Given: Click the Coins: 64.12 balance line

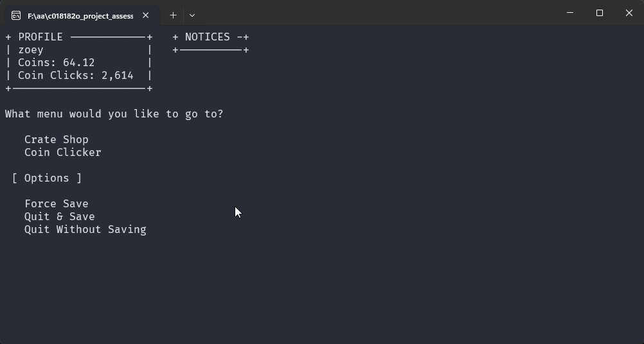Looking at the screenshot, I should click(57, 63).
